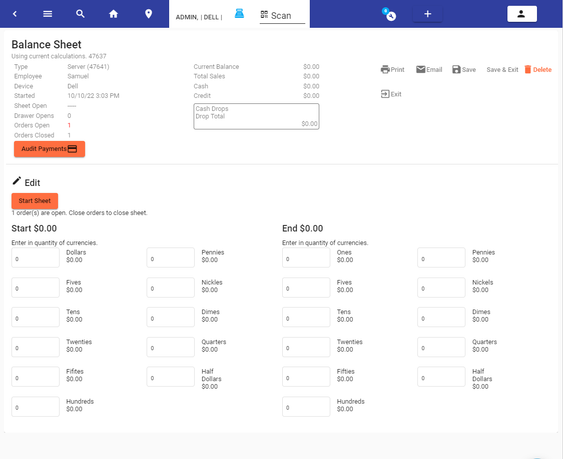Email the balance sheet
The height and width of the screenshot is (459, 563).
tap(429, 70)
